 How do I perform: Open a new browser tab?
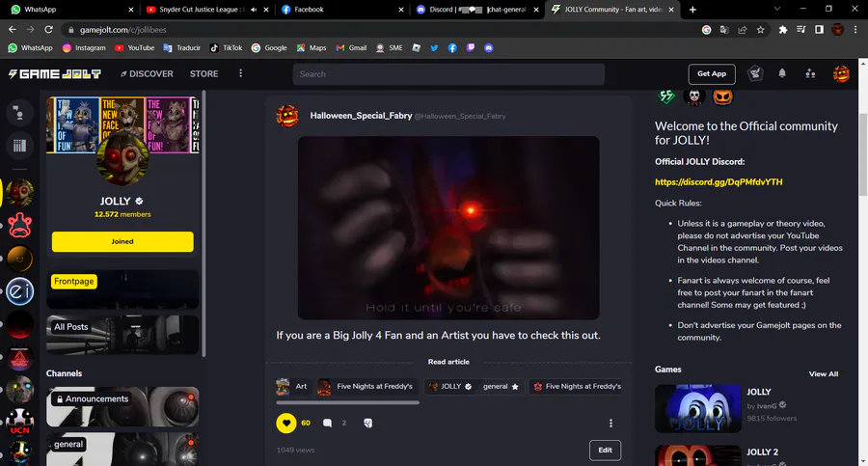[x=692, y=10]
